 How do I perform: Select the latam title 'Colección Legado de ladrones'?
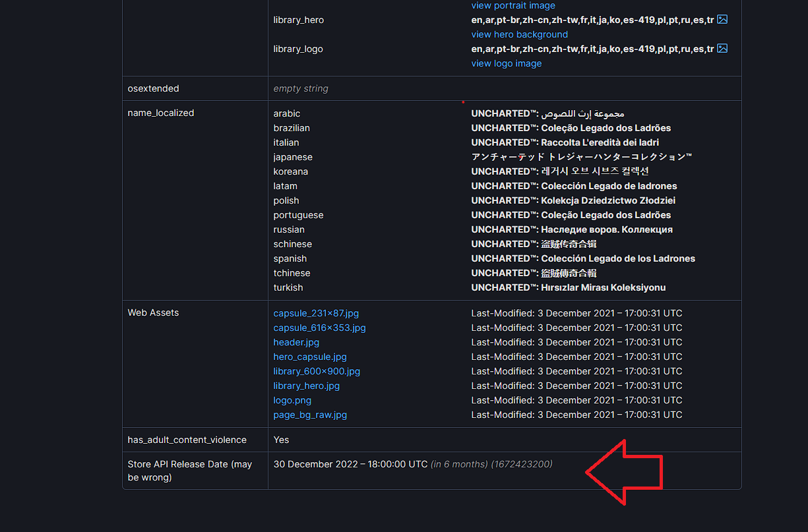click(x=609, y=186)
